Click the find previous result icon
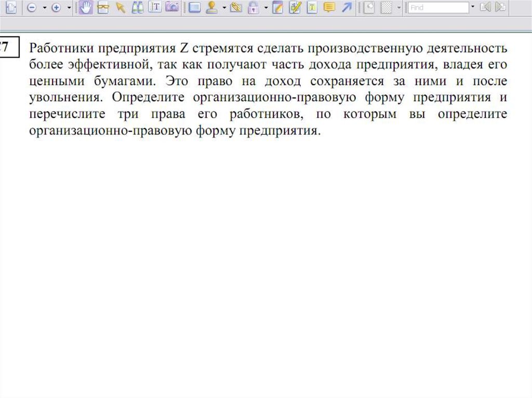This screenshot has width=532, height=398. [486, 7]
